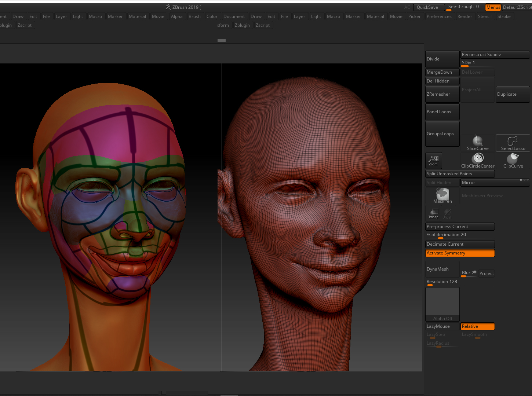Open the Render menu
This screenshot has height=396, width=532.
464,16
